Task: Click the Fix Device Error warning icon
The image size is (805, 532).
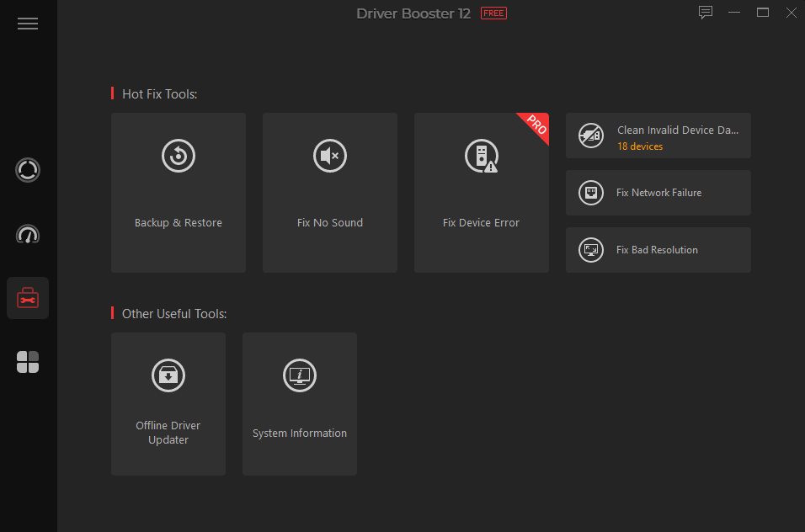Action: (481, 156)
